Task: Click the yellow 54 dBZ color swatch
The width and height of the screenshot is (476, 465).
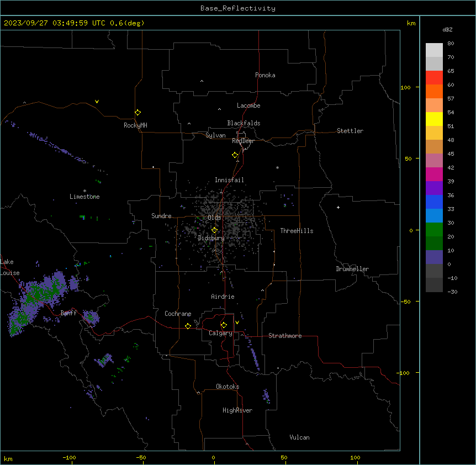Action: [434, 119]
